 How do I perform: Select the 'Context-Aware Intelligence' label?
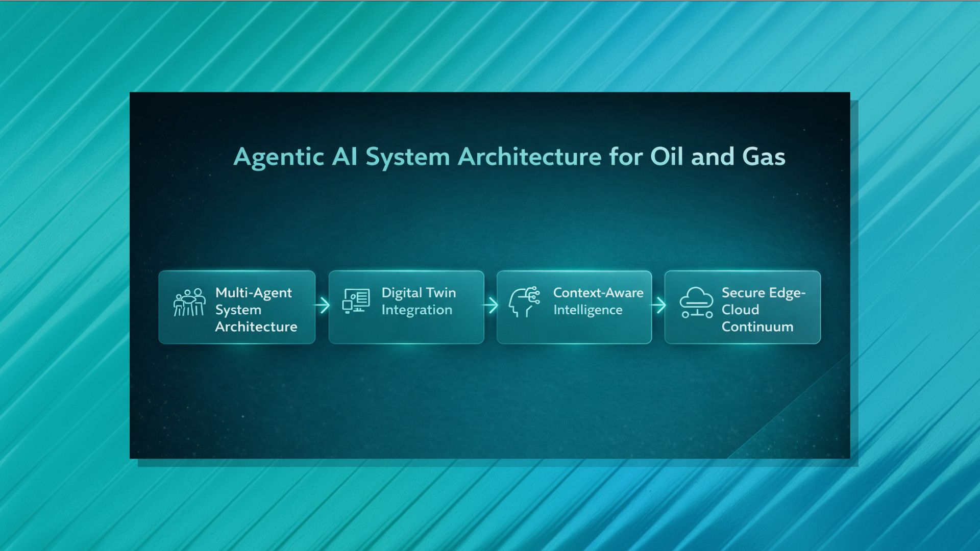point(598,301)
